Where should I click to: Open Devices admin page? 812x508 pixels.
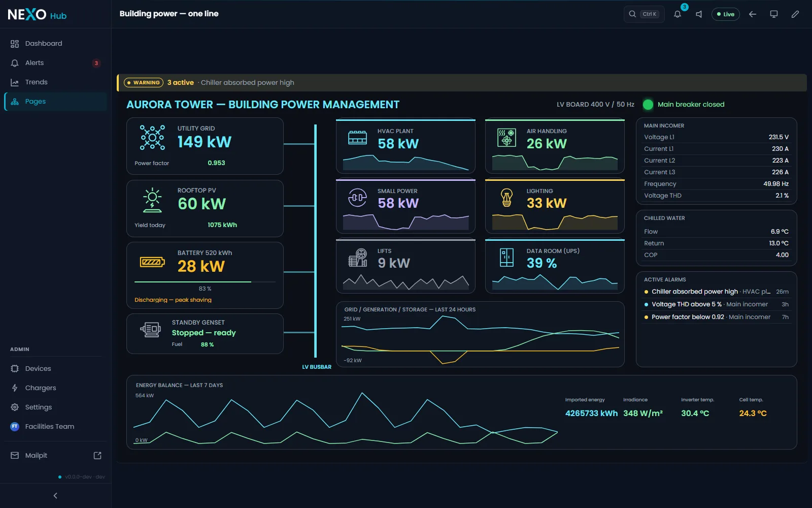tap(56, 369)
